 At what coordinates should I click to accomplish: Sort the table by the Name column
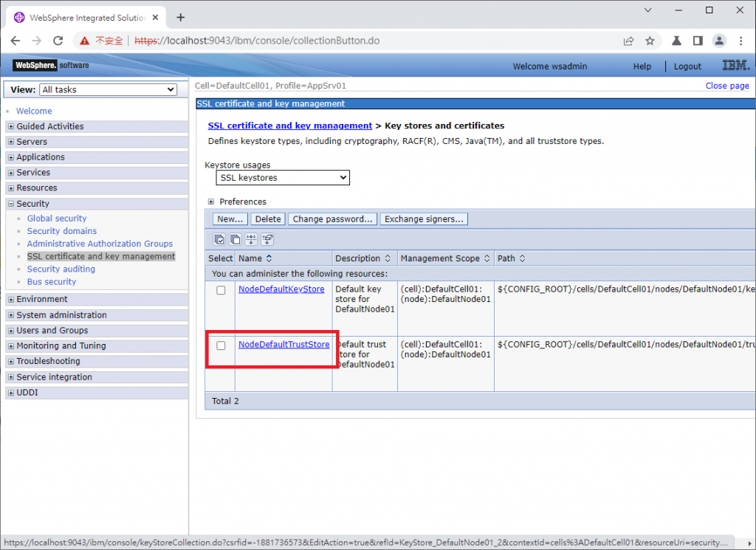269,258
